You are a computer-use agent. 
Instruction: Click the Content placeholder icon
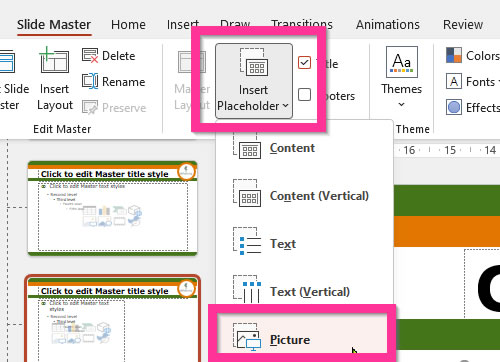point(247,147)
